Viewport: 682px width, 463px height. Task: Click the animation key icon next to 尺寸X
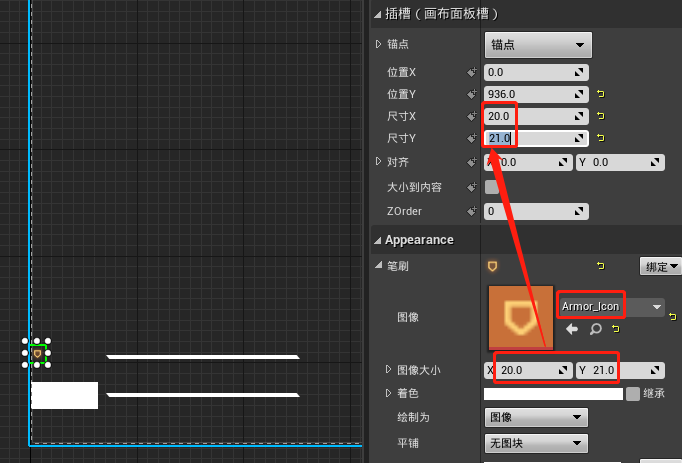[x=472, y=116]
